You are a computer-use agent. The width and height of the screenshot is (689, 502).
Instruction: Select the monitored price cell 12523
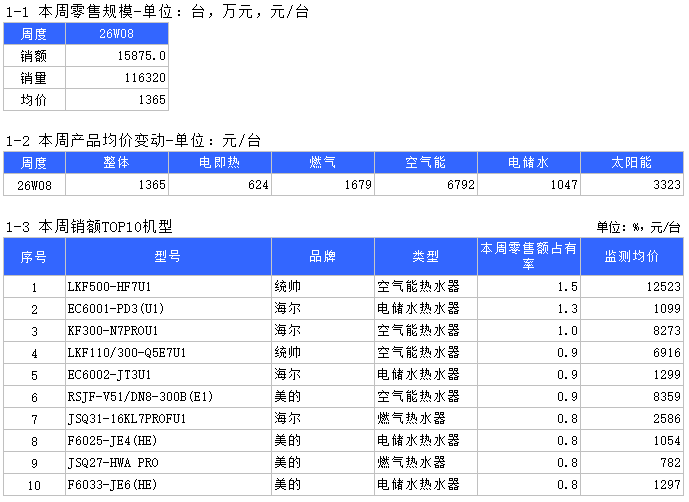tap(632, 287)
